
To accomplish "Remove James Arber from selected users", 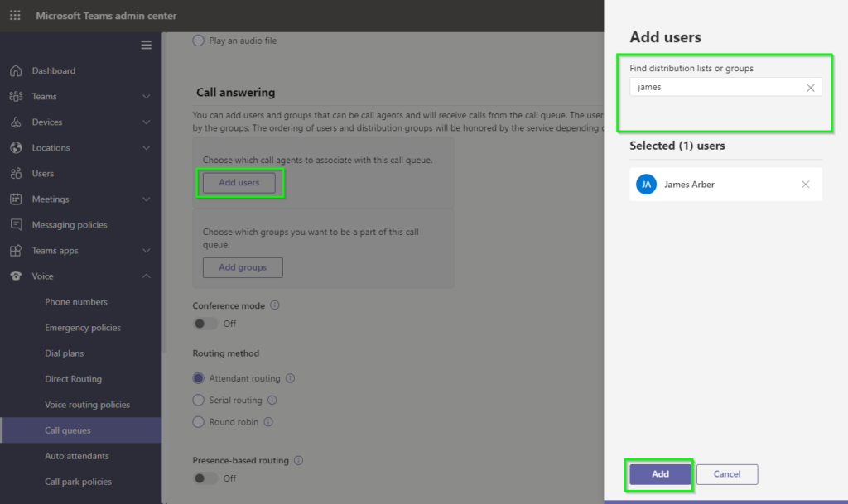I will tap(805, 185).
